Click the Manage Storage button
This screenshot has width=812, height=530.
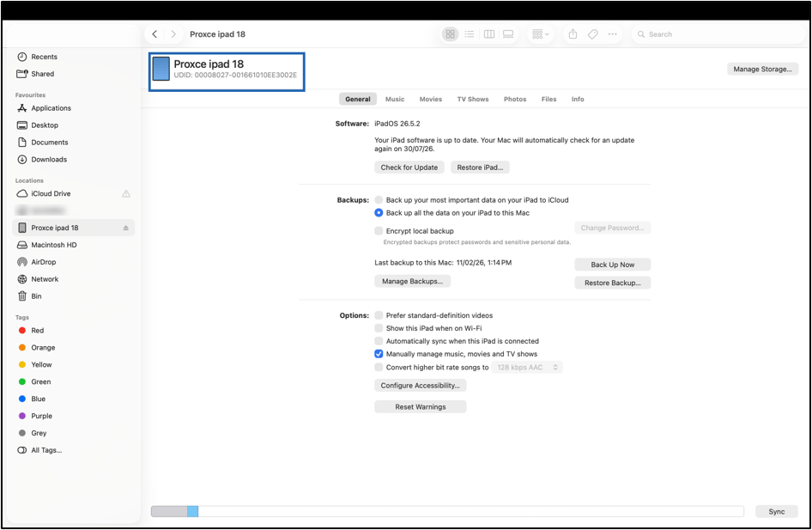pos(762,69)
